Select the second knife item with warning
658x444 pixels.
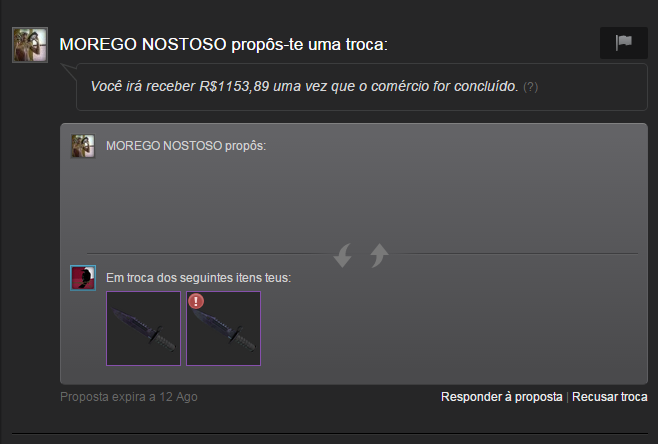(224, 329)
